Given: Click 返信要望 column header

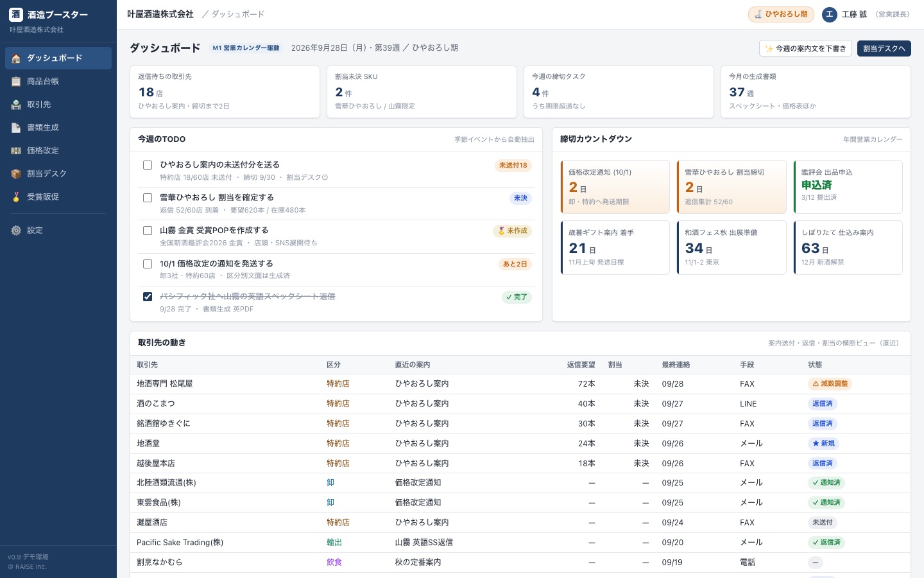Looking at the screenshot, I should click(x=581, y=365).
